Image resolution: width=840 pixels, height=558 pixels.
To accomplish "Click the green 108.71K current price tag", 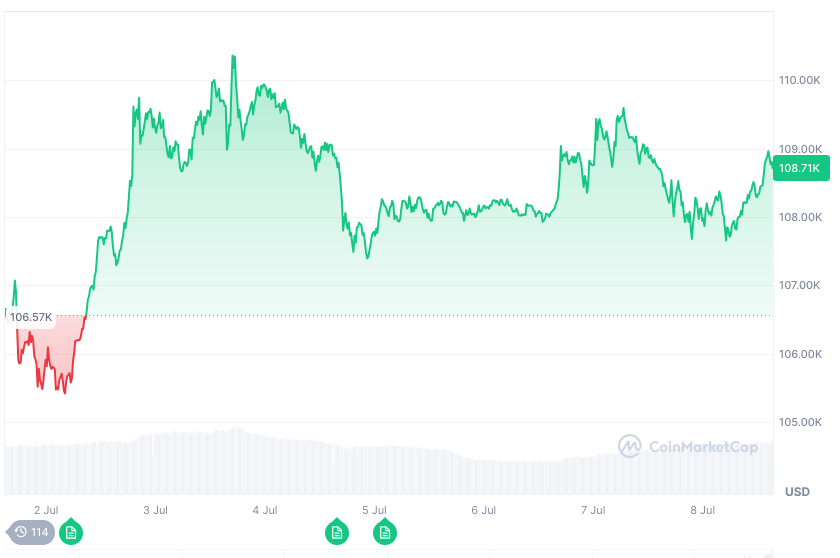I will point(801,168).
